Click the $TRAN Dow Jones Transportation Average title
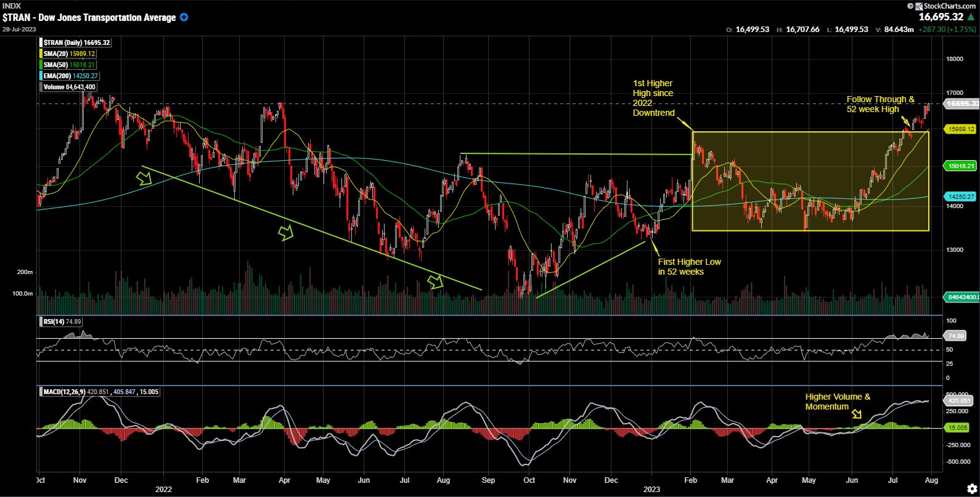Viewport: 980px width, 497px height. pyautogui.click(x=89, y=17)
